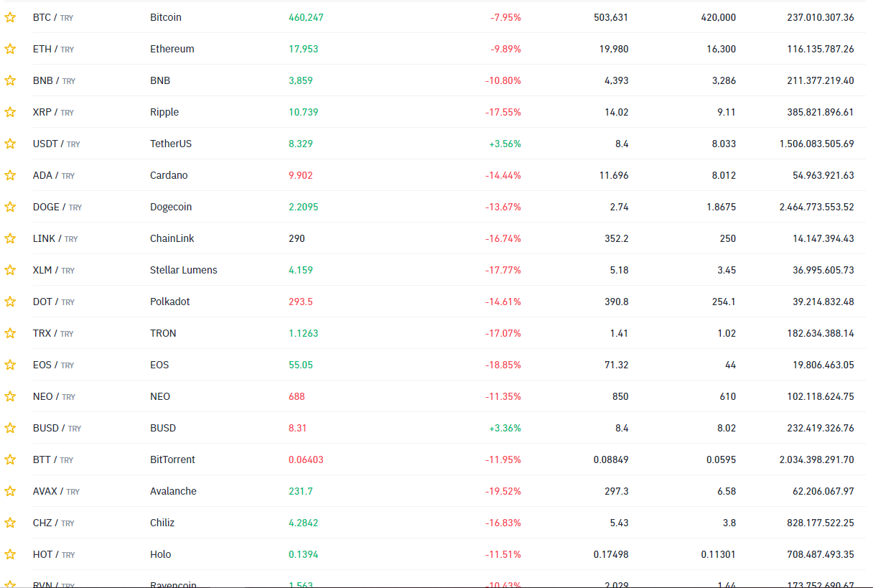This screenshot has height=588, width=873.
Task: Toggle favorite star for BTC / TRY
Action: [x=10, y=17]
